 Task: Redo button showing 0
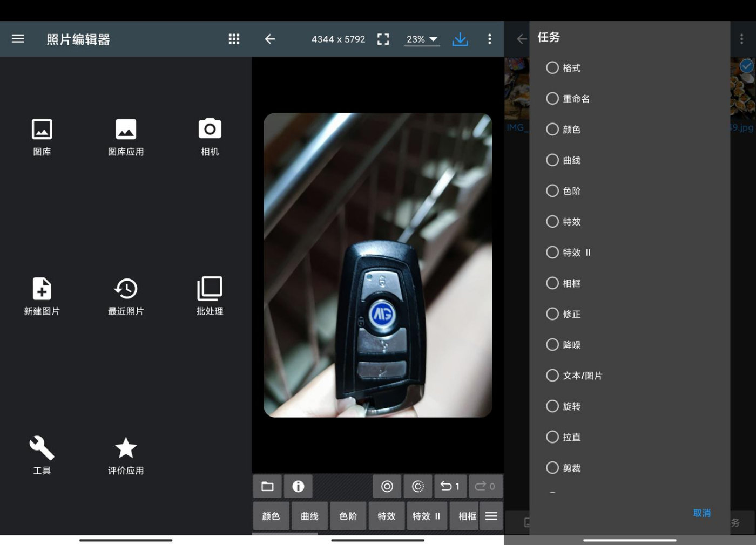pos(485,486)
